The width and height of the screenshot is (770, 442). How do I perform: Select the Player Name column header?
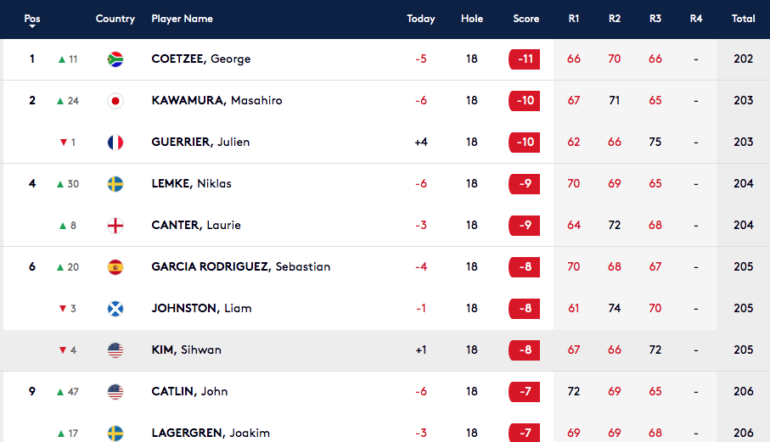(182, 19)
